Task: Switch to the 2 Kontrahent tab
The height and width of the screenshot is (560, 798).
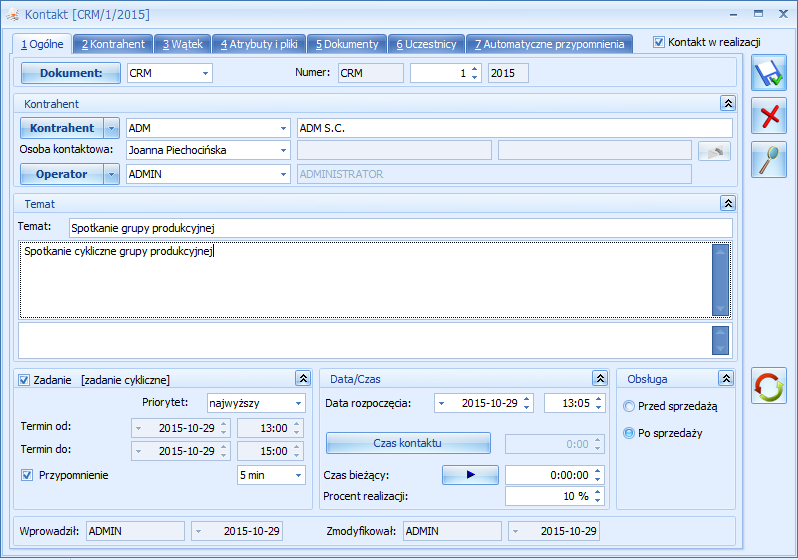Action: coord(113,44)
